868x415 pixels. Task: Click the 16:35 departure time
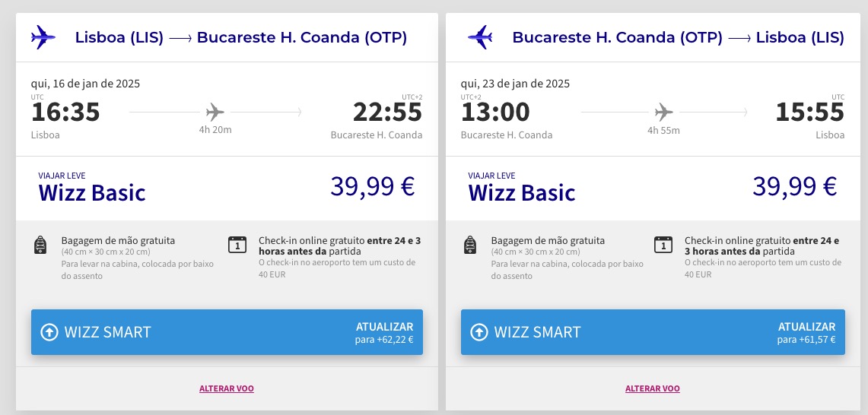pyautogui.click(x=66, y=112)
